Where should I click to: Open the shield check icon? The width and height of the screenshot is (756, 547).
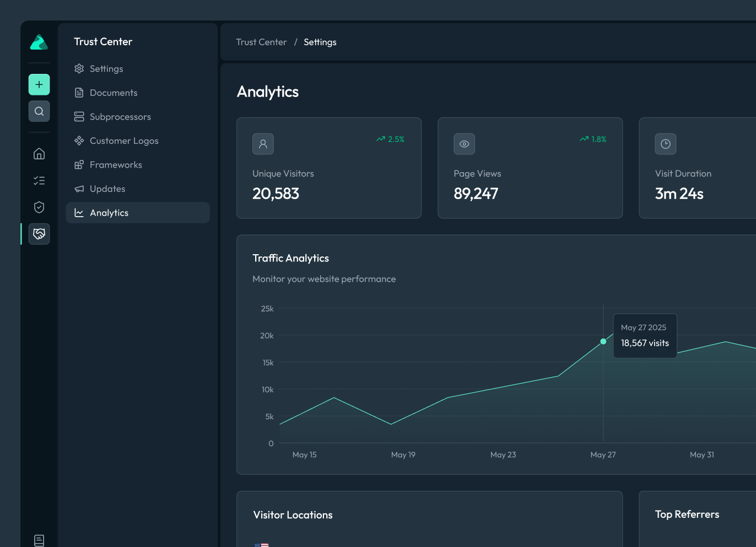(39, 207)
